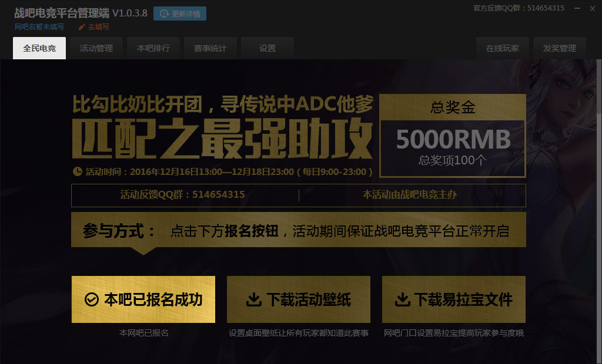The image size is (602, 364).
Task: Click the 下载易拉宝文件 button
Action: pos(454,299)
